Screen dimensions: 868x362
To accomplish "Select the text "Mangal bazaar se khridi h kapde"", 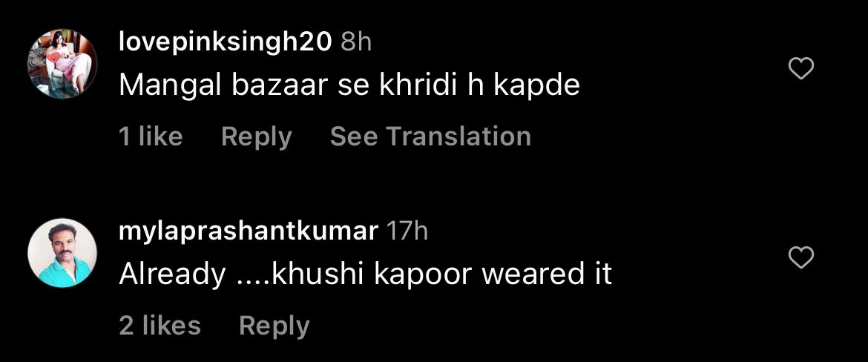I will (349, 86).
